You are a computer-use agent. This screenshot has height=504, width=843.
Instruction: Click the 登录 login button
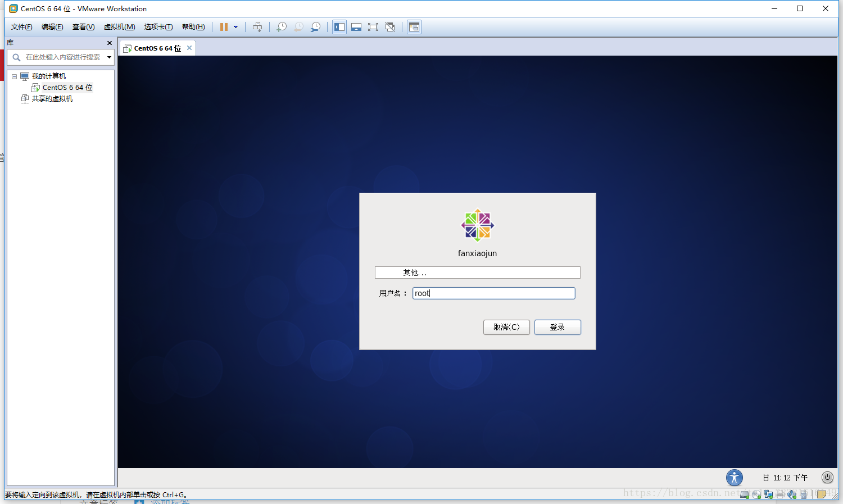click(558, 327)
